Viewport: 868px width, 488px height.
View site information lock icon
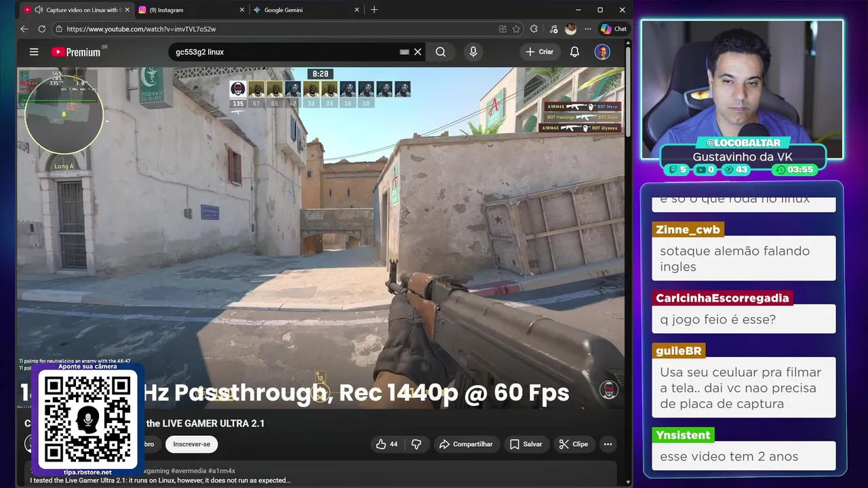click(59, 29)
